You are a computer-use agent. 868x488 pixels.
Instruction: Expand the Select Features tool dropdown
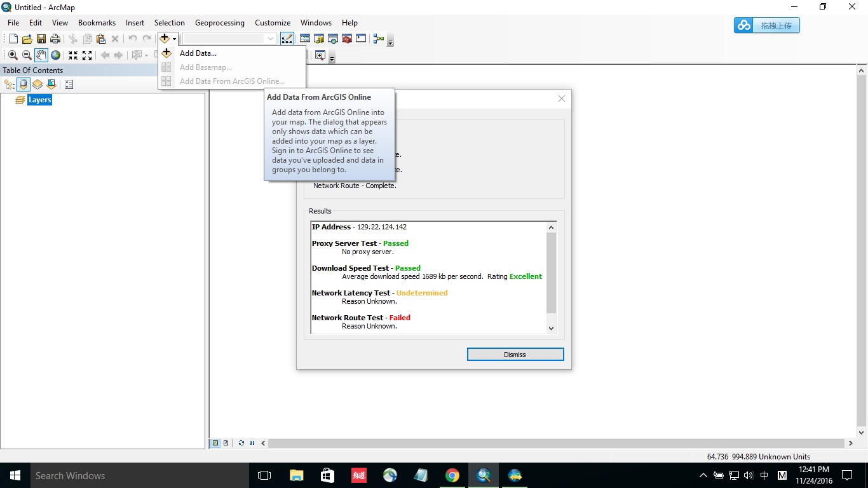(147, 56)
